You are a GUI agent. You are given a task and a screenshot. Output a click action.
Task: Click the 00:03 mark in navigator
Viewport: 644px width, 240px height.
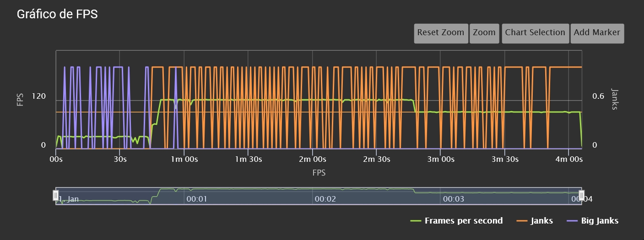tap(454, 199)
